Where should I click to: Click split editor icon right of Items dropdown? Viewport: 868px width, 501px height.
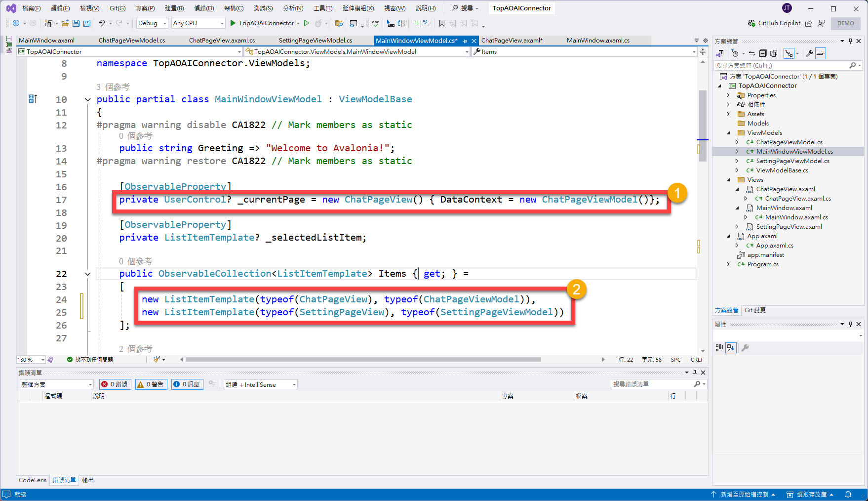pos(703,51)
